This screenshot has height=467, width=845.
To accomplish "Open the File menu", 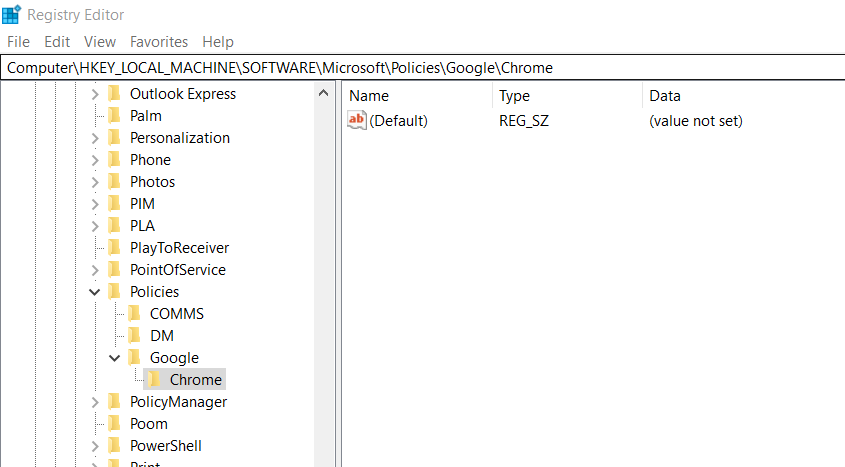I will pyautogui.click(x=18, y=42).
